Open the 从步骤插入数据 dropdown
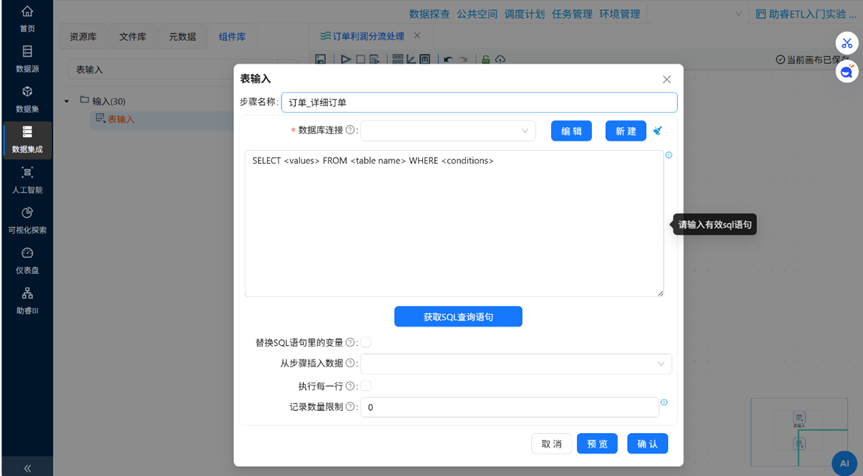This screenshot has width=863, height=476. (x=516, y=364)
